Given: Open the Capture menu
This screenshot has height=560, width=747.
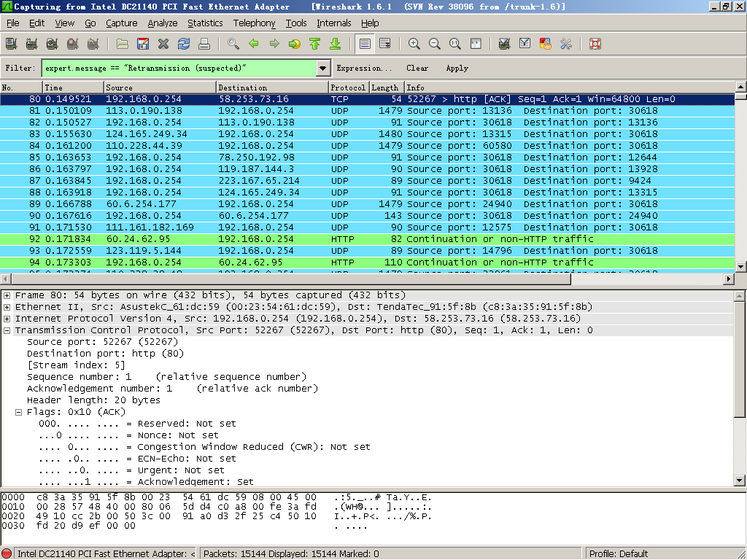Looking at the screenshot, I should click(122, 23).
